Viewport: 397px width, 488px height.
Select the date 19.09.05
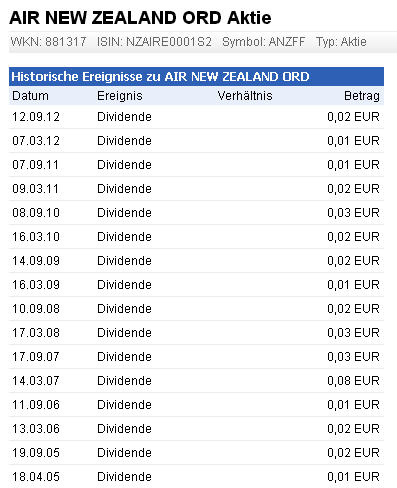coord(36,453)
